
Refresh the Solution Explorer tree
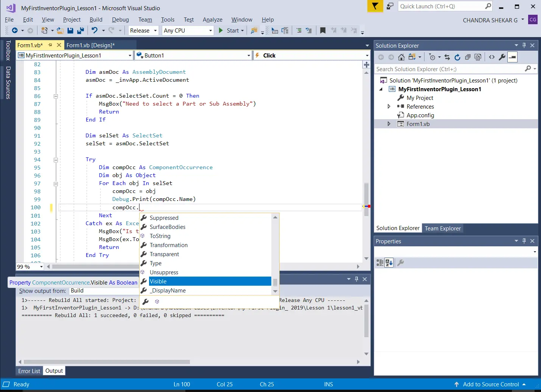pyautogui.click(x=457, y=57)
